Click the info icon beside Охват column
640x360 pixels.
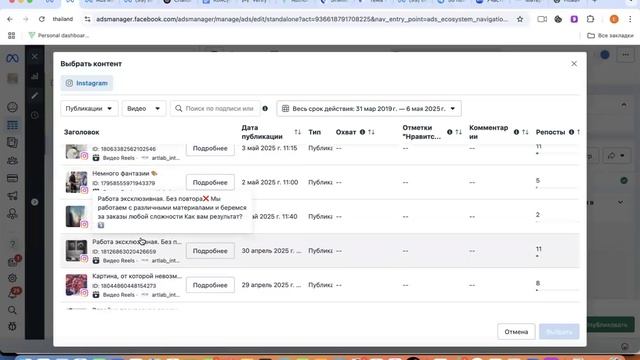tap(362, 132)
